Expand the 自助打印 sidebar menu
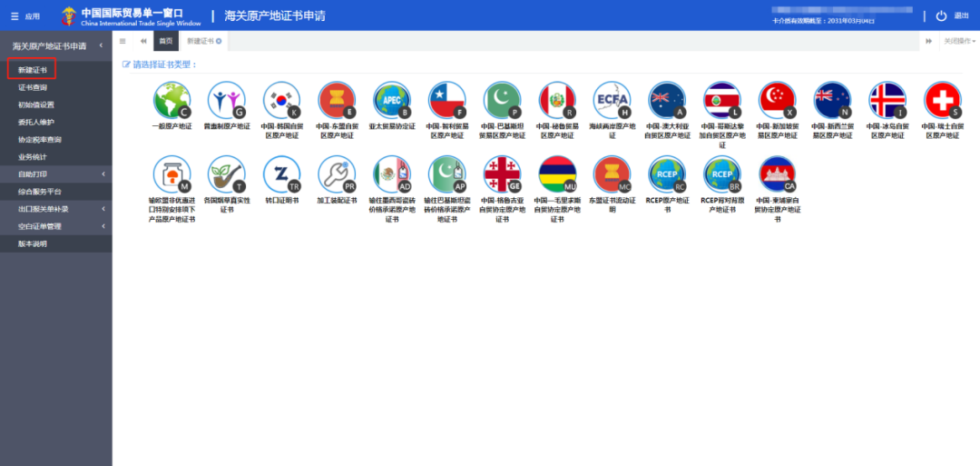The width and height of the screenshot is (980, 466). click(55, 174)
